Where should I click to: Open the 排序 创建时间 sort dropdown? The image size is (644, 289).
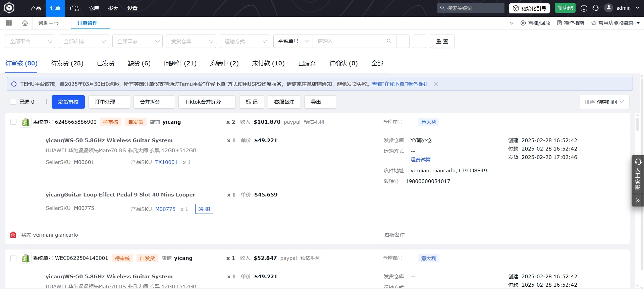point(604,102)
